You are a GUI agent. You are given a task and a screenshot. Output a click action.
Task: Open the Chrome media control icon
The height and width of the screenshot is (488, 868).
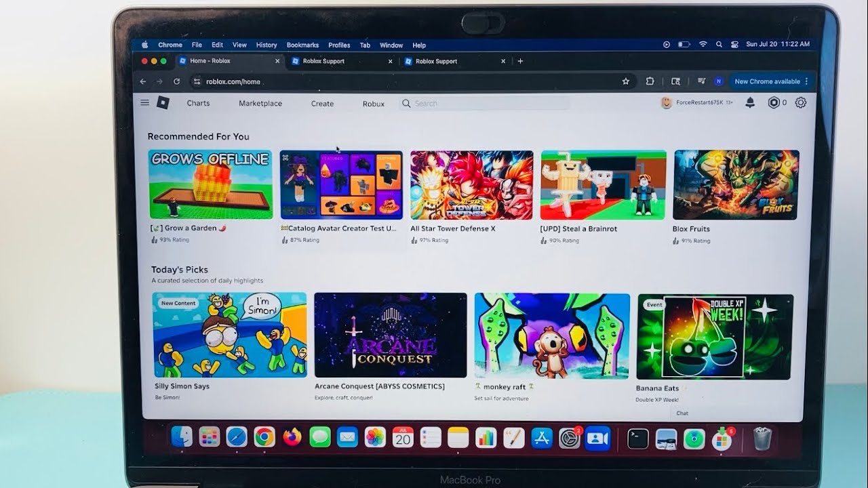tap(701, 81)
